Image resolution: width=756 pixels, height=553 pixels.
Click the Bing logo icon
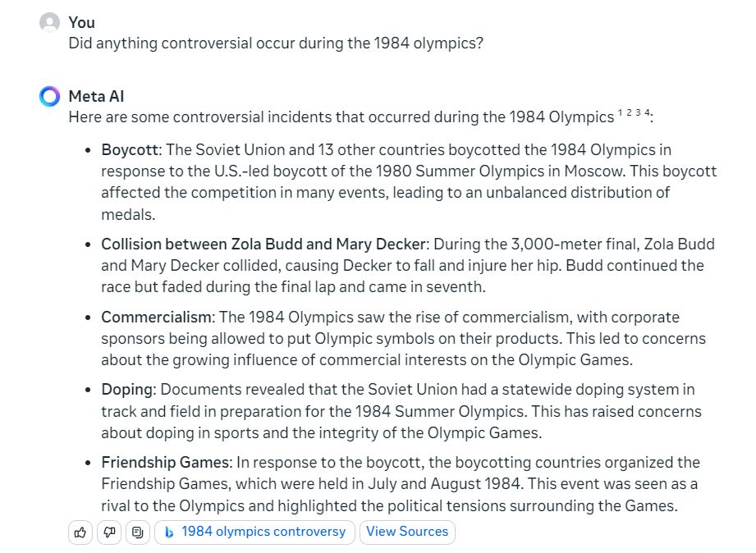[169, 532]
